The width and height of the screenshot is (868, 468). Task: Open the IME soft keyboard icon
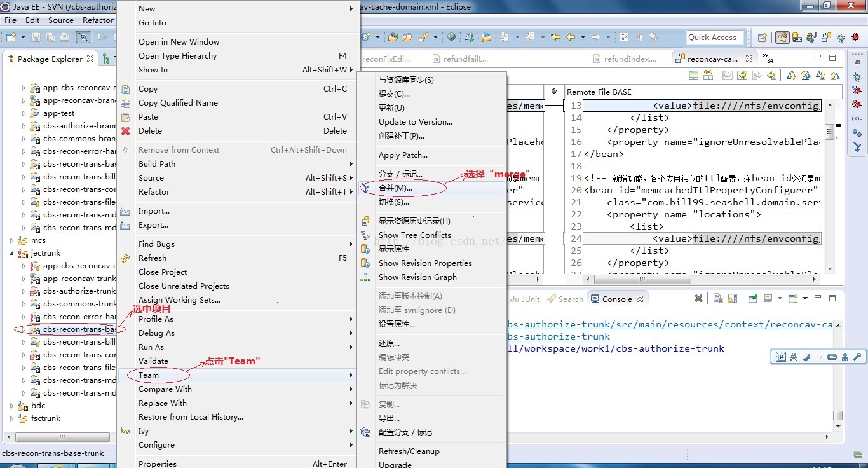832,357
